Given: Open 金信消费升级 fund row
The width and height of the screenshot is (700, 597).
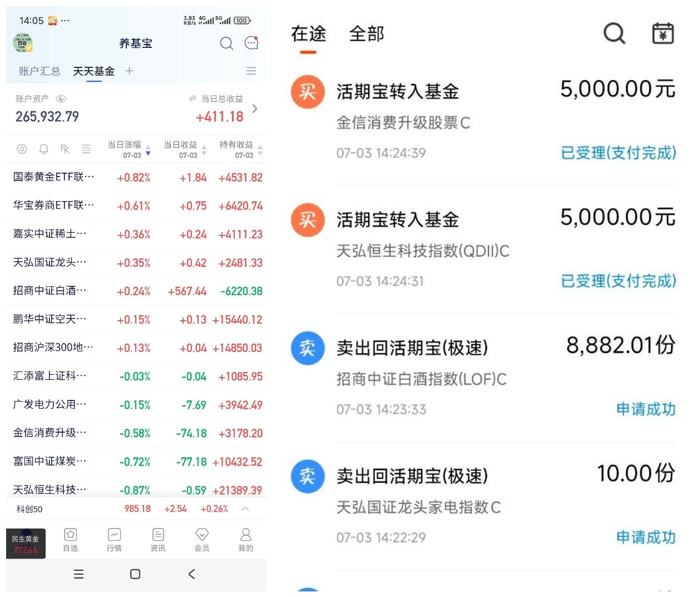Looking at the screenshot, I should pos(136,433).
